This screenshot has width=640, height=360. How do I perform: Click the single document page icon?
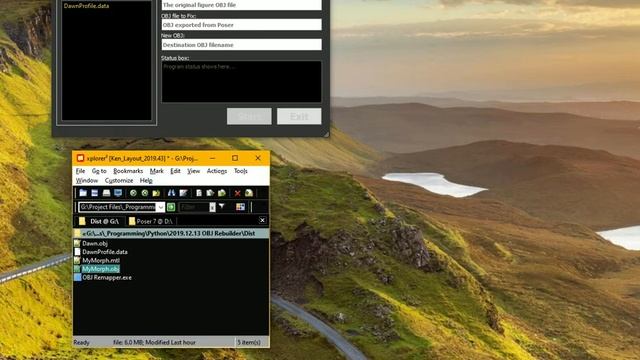199,193
